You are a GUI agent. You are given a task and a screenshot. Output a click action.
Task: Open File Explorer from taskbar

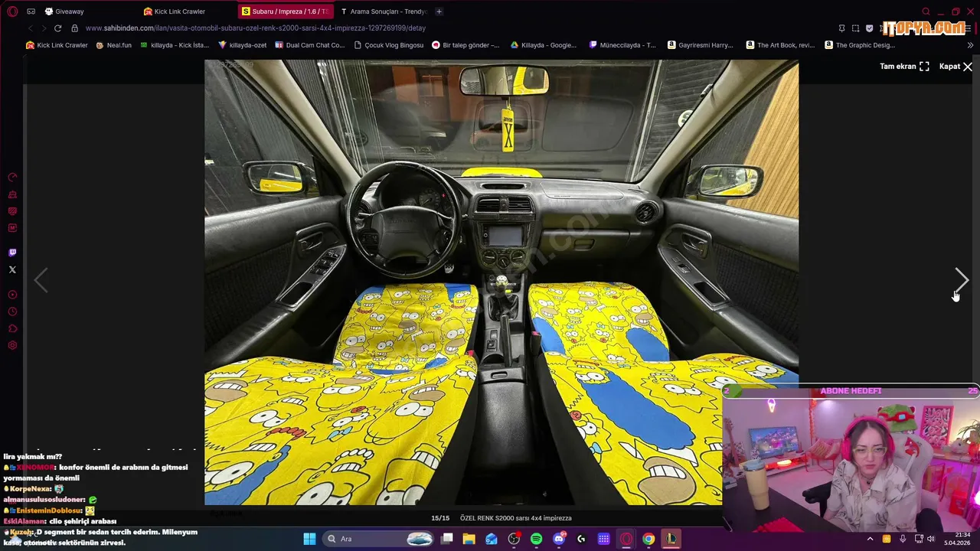click(x=469, y=539)
